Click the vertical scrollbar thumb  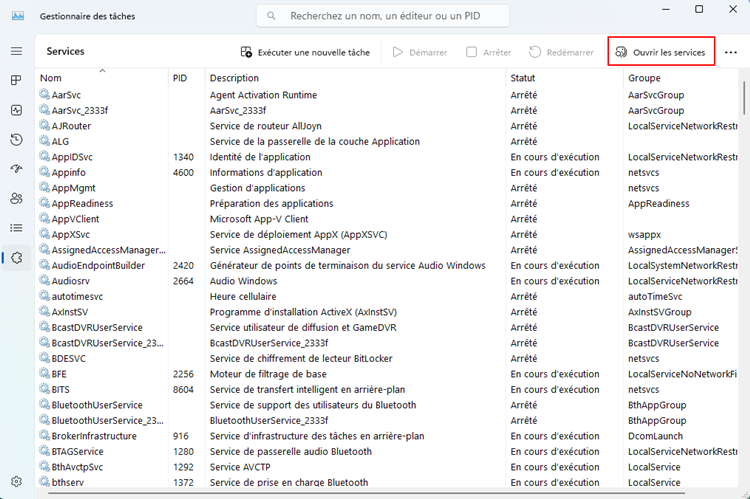[744, 98]
